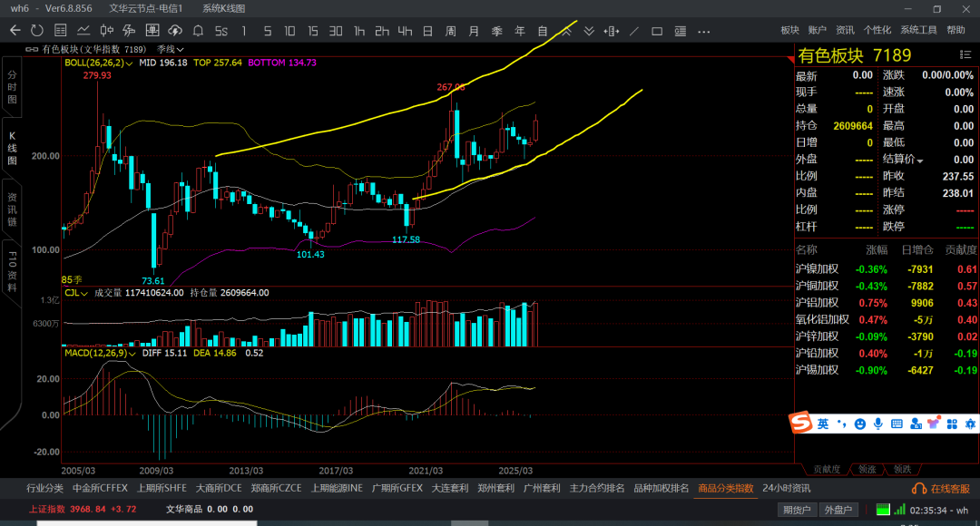Click the 外盘户 account button
Image resolution: width=980 pixels, height=526 pixels.
click(x=838, y=510)
